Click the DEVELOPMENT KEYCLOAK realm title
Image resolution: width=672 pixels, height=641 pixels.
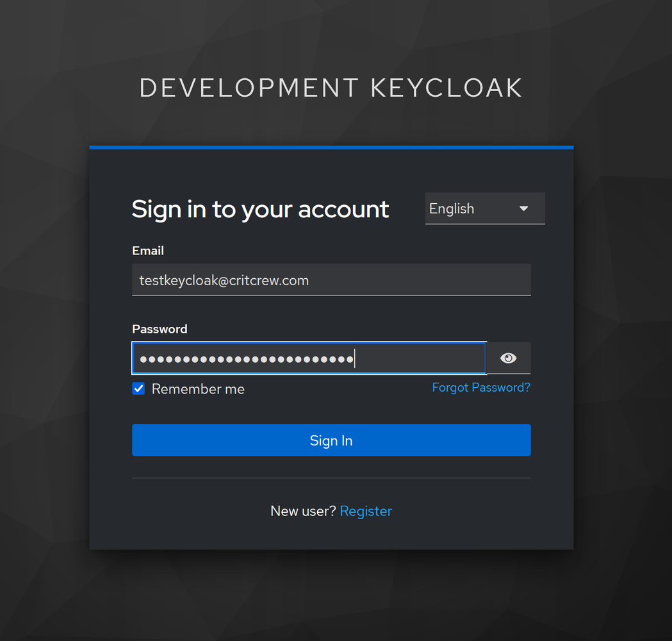click(331, 88)
